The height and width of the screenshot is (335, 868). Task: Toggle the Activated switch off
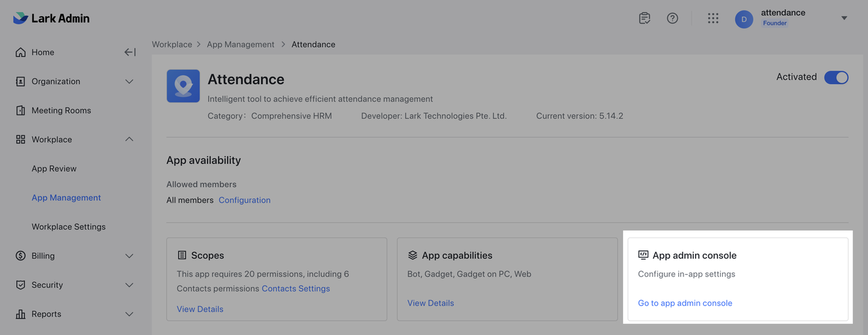pyautogui.click(x=835, y=77)
